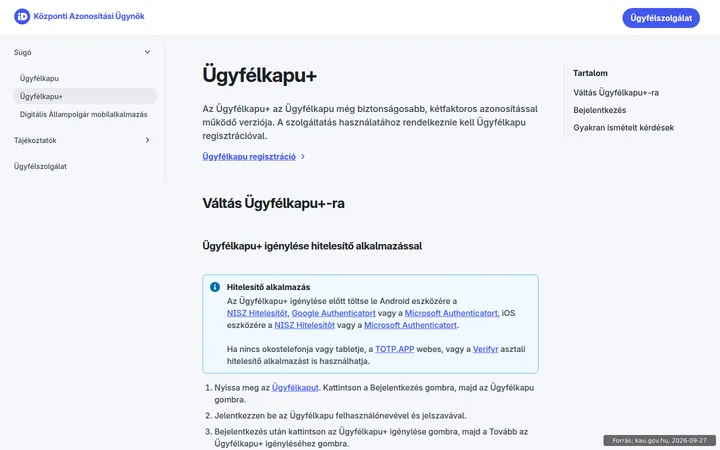Select Ügyfélkapu+ sidebar item
The height and width of the screenshot is (450, 720).
pyautogui.click(x=85, y=96)
